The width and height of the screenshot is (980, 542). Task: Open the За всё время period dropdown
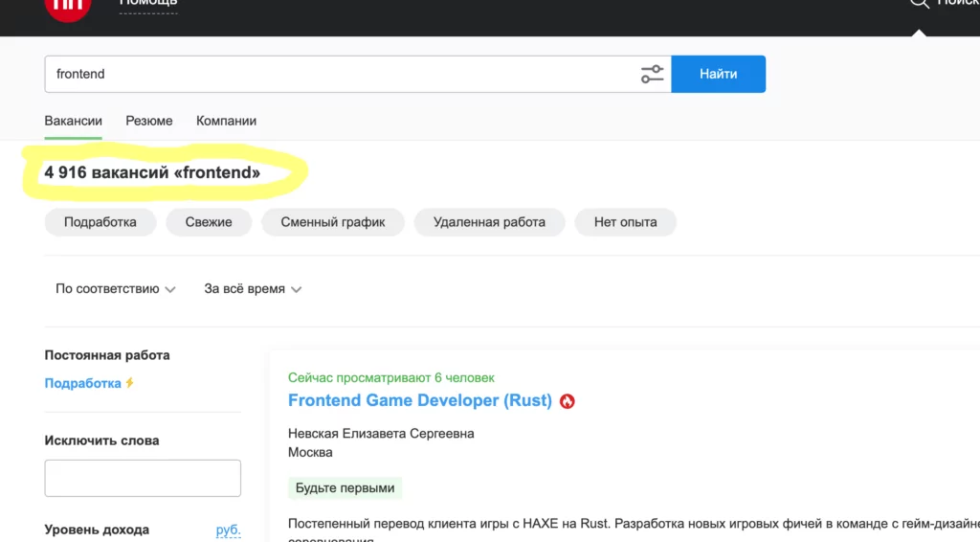tap(253, 289)
